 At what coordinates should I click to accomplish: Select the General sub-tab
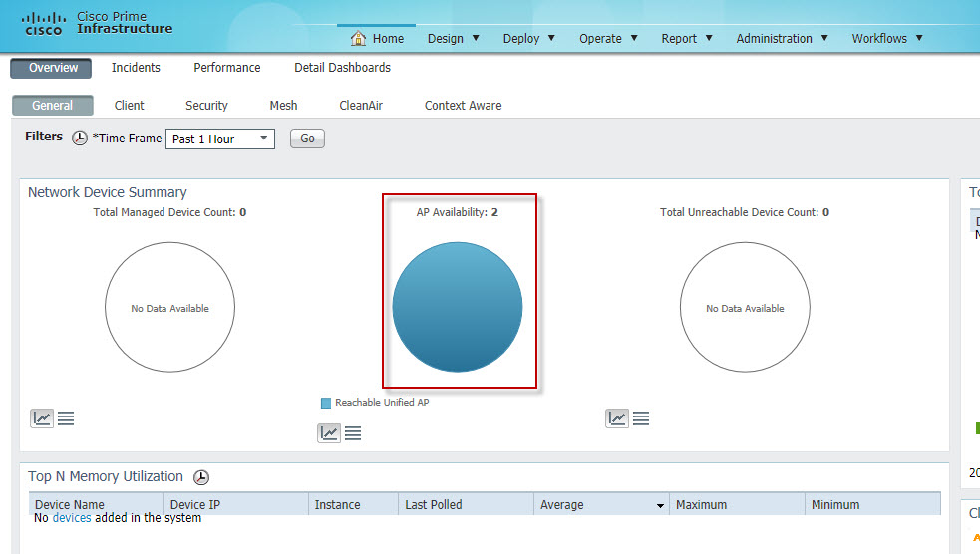click(x=53, y=105)
